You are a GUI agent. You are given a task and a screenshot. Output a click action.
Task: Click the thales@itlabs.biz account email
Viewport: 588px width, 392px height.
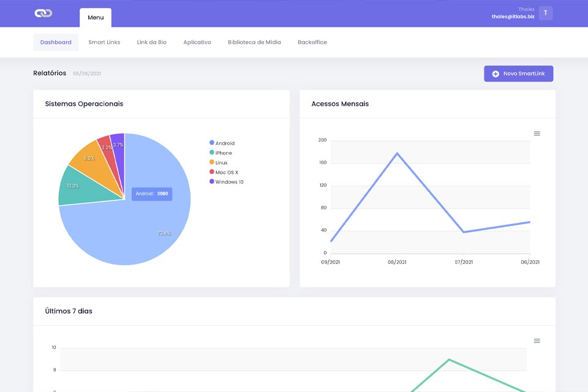[513, 17]
